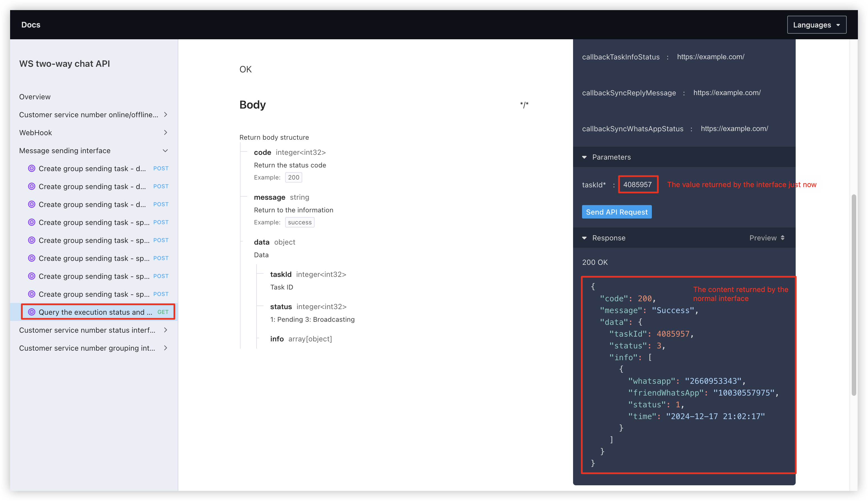Click target icon of last POST sidebar item
868x501 pixels.
[x=32, y=294]
